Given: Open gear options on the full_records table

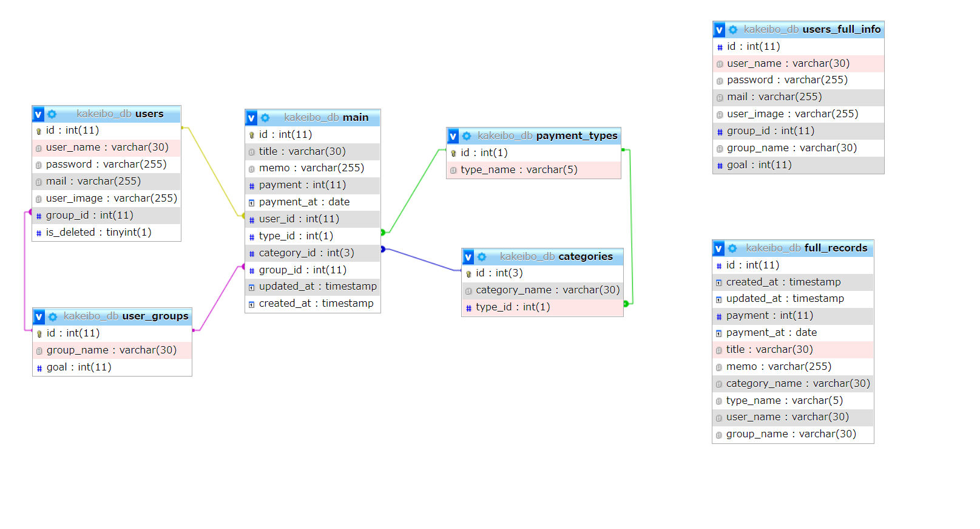Looking at the screenshot, I should pos(732,248).
